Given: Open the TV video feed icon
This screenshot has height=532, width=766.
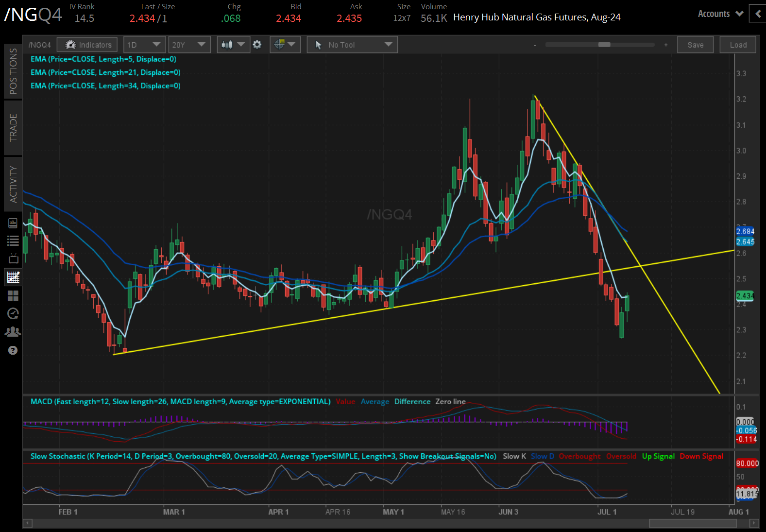Looking at the screenshot, I should [x=13, y=258].
